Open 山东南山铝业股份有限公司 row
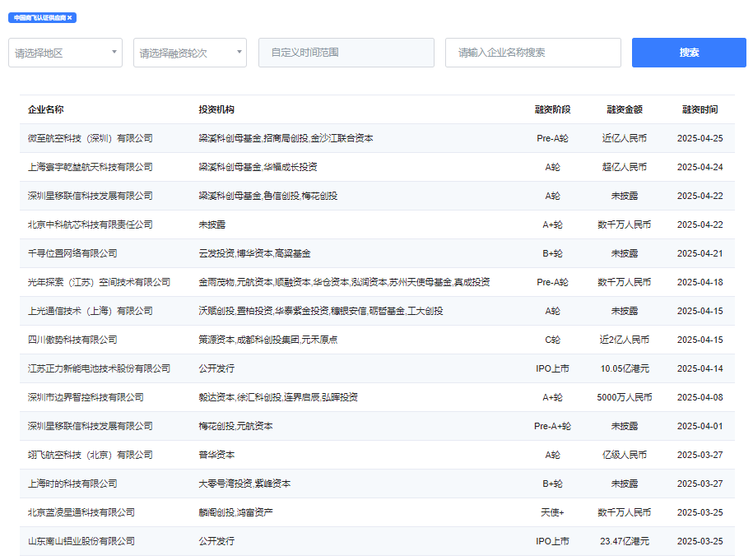Image resolution: width=753 pixels, height=560 pixels. [x=81, y=541]
